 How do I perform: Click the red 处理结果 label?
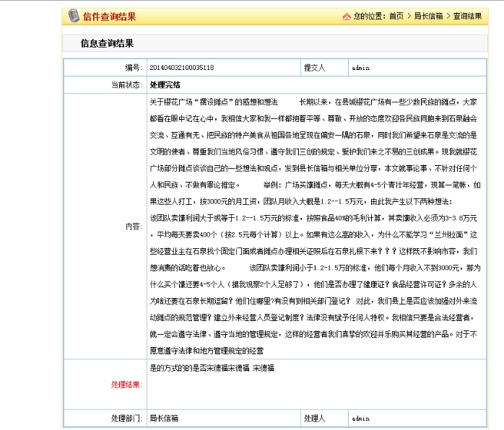tap(126, 384)
